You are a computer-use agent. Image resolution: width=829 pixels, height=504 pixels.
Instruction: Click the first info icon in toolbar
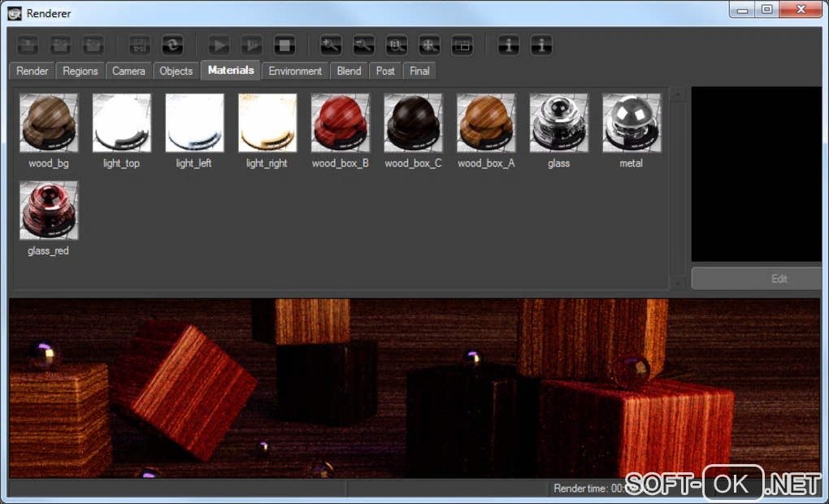click(509, 45)
